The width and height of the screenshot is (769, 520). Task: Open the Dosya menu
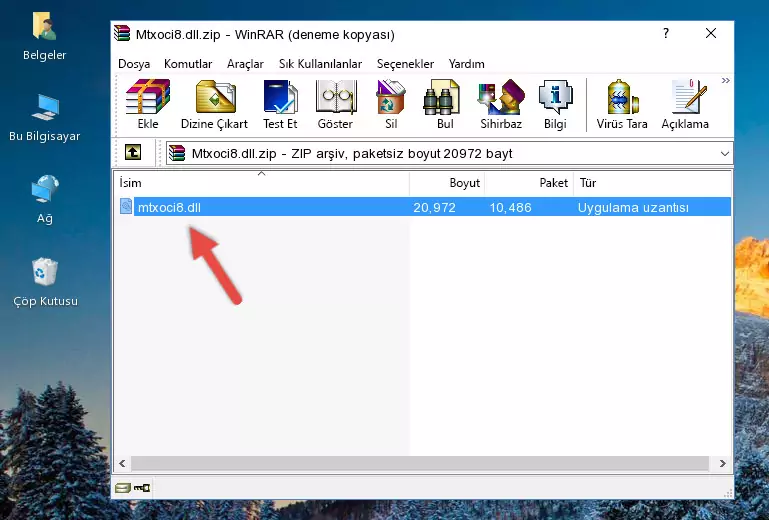click(134, 64)
